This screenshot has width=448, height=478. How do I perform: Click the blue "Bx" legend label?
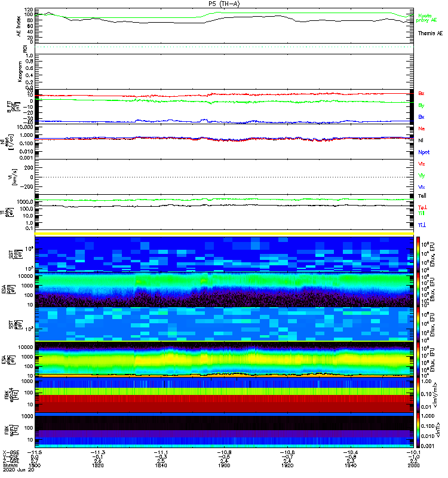tap(421, 117)
